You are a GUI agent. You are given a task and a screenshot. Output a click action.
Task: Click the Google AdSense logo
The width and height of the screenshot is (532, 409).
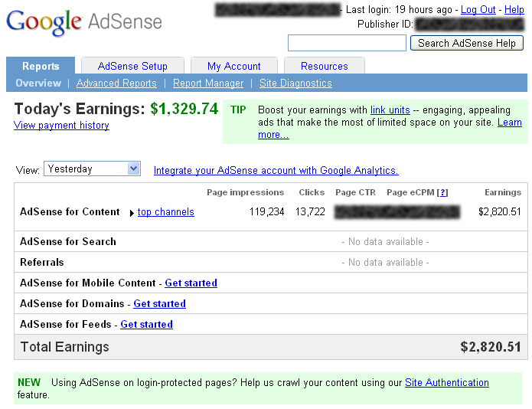point(84,21)
